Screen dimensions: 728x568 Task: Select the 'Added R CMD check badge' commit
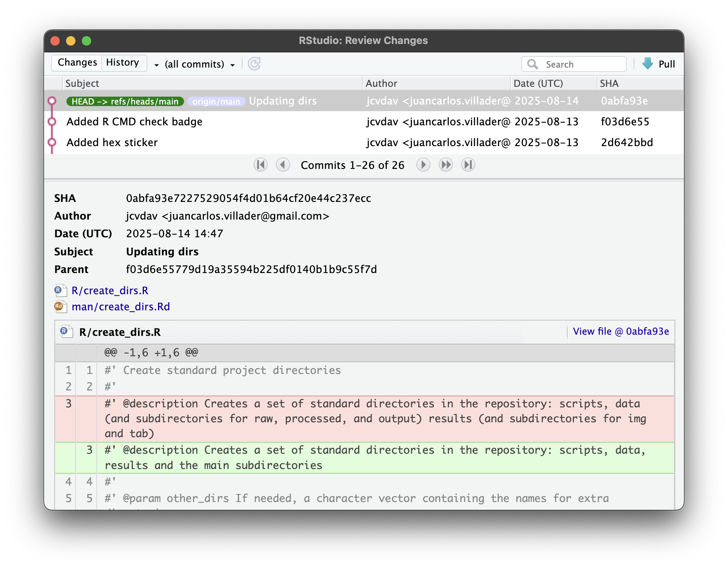[134, 122]
